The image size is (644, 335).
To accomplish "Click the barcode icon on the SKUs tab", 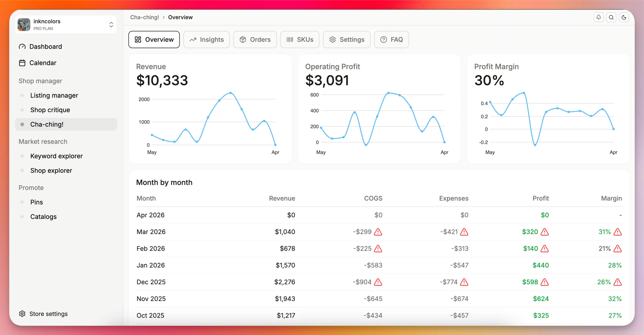I will 290,39.
